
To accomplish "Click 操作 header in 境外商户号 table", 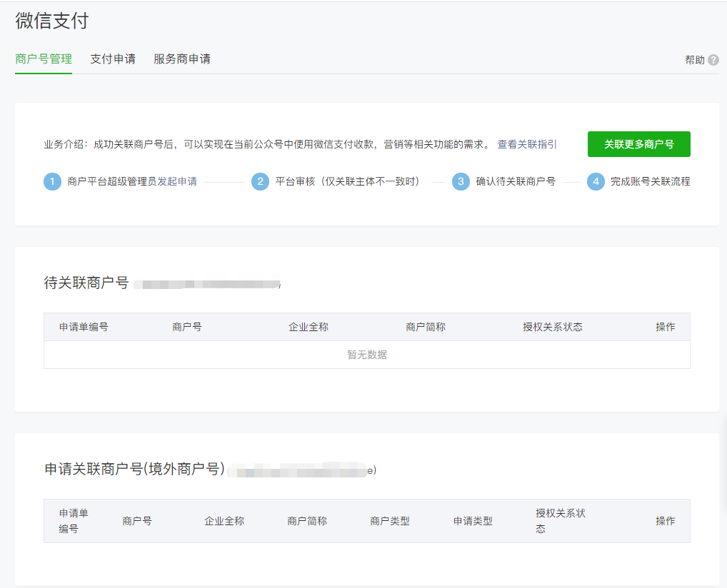I will pos(666,521).
